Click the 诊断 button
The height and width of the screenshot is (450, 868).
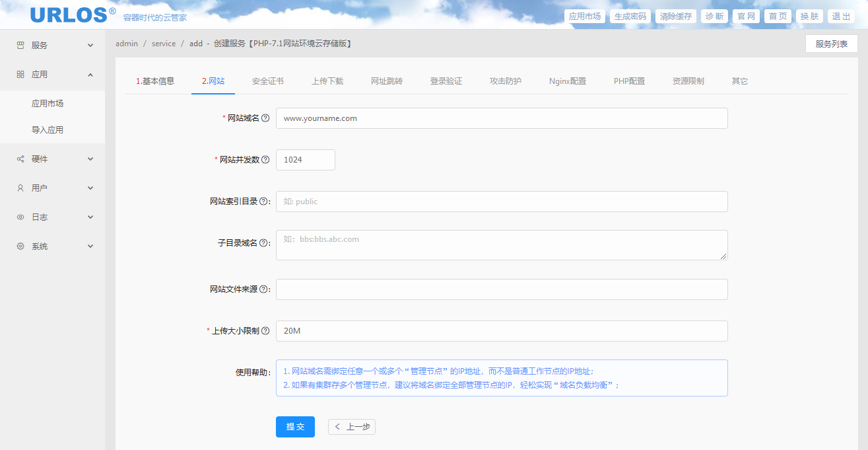click(x=715, y=17)
